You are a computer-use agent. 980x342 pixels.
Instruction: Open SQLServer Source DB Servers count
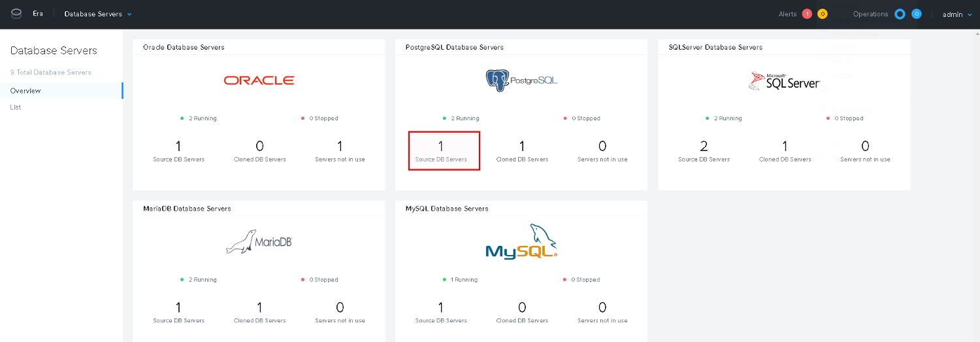click(704, 151)
